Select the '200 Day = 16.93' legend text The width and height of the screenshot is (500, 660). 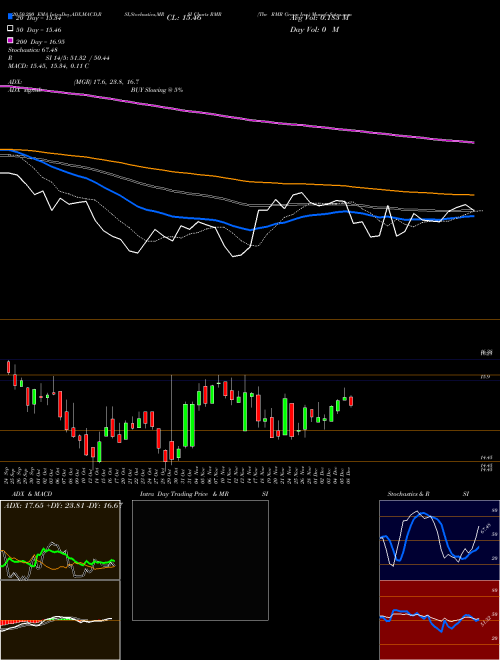40,42
